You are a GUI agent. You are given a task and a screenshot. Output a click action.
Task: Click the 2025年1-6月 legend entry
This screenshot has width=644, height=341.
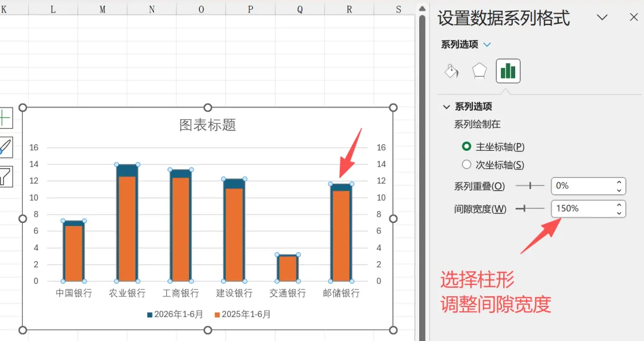(x=243, y=314)
